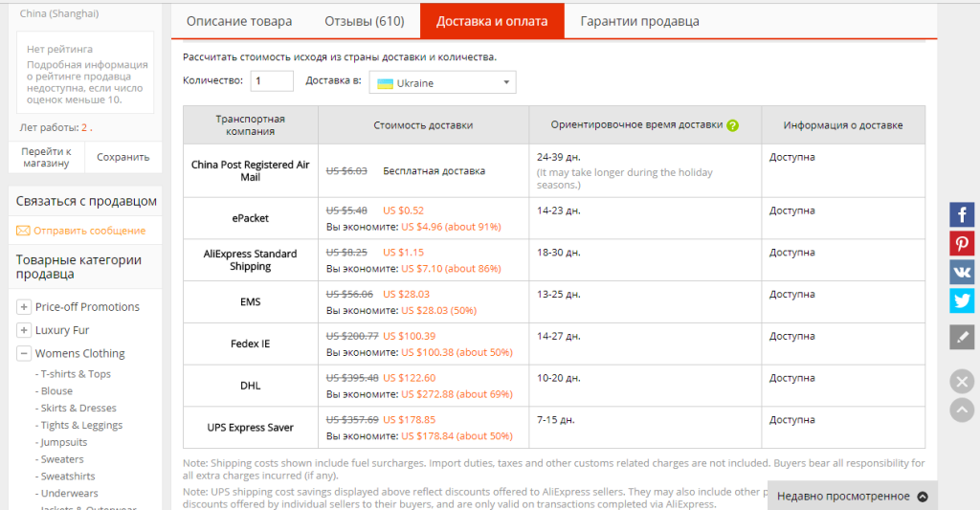Click delivery time 7-15 дн.
Viewport: 980px width, 510px height.
point(556,420)
